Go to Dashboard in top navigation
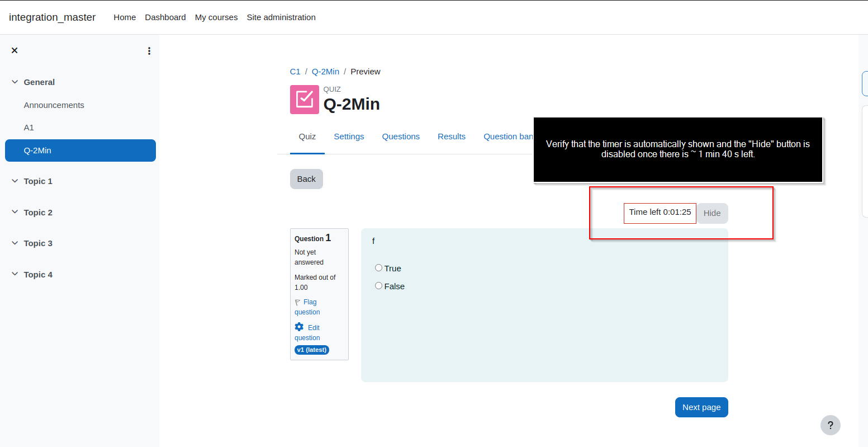The image size is (868, 447). (x=165, y=17)
